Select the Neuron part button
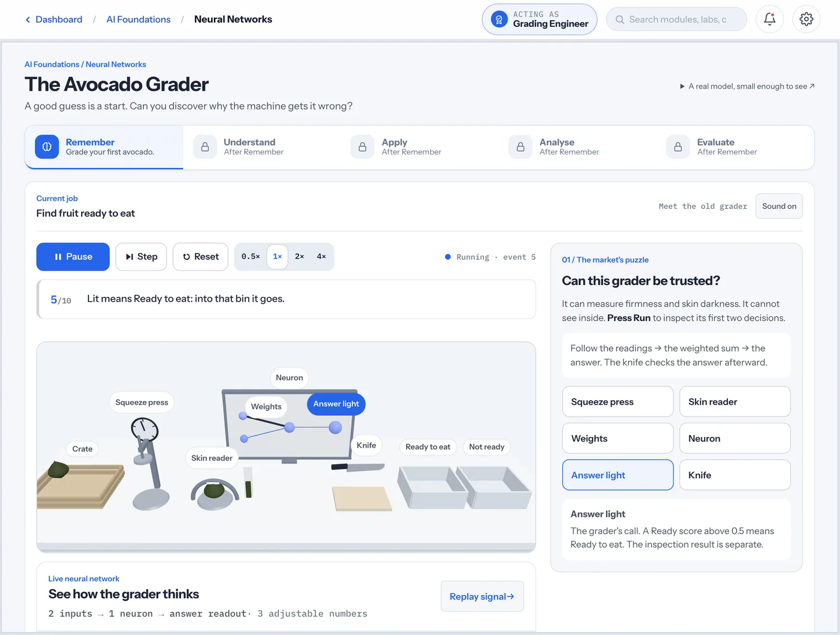Image resolution: width=840 pixels, height=635 pixels. tap(735, 438)
